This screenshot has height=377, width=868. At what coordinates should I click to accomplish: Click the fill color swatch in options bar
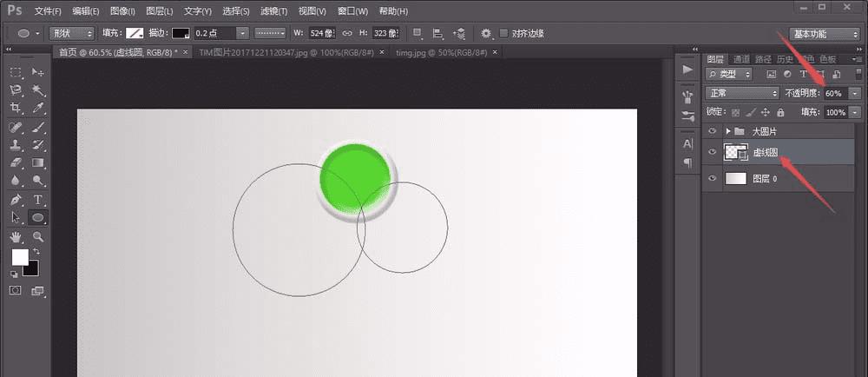(134, 33)
